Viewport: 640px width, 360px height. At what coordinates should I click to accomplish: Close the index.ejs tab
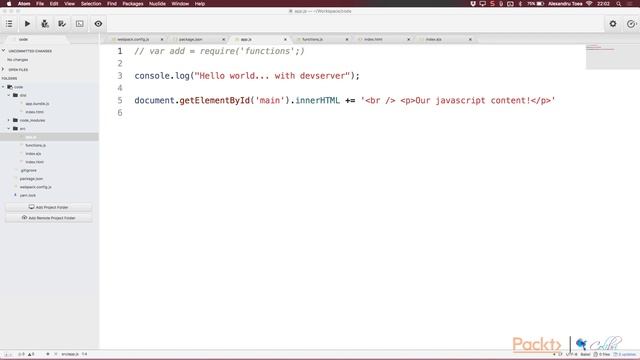click(470, 40)
